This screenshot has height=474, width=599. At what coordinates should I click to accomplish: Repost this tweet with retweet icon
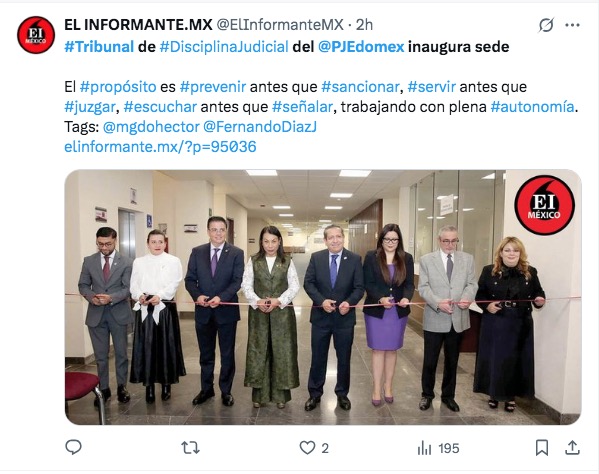190,447
